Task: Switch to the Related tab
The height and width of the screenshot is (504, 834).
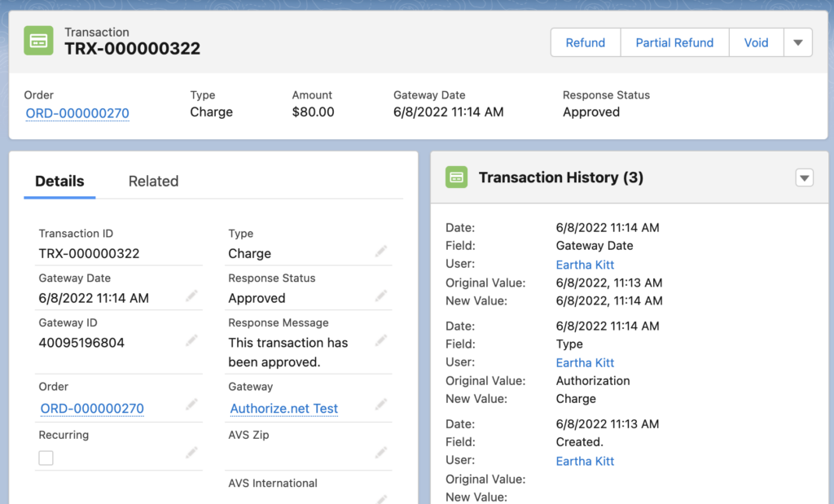Action: tap(153, 182)
